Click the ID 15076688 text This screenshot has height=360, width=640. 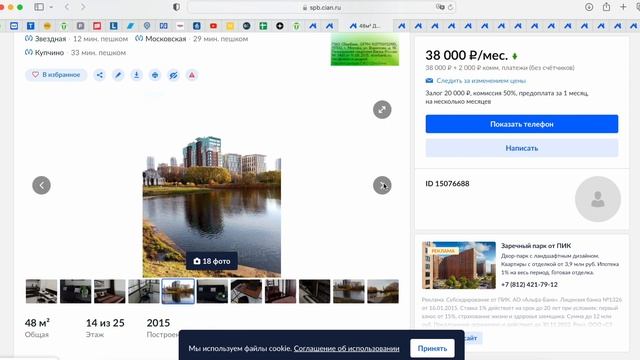point(447,184)
